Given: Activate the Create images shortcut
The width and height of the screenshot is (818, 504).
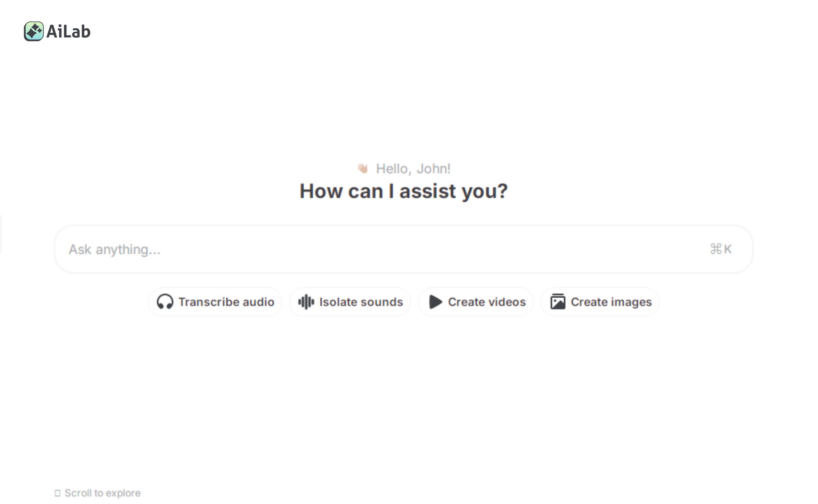Looking at the screenshot, I should tap(599, 302).
